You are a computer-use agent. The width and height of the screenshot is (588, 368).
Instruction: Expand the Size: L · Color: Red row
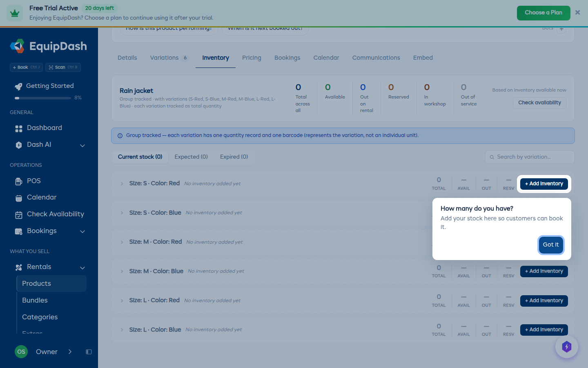122,301
